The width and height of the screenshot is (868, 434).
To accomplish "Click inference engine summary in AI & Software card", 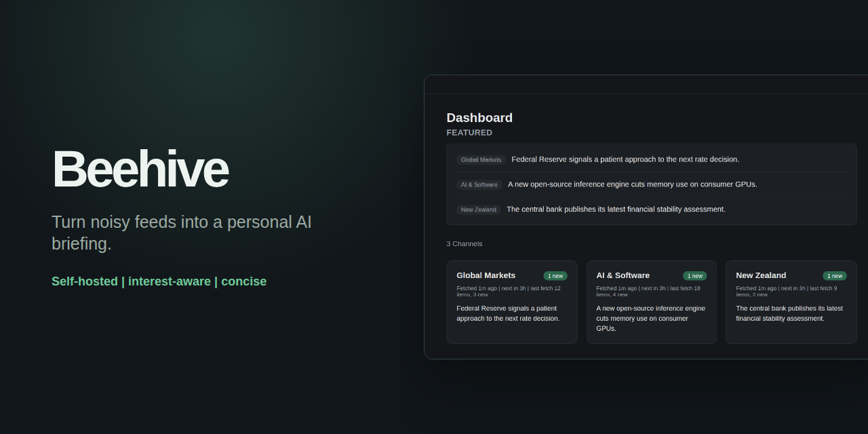I will pyautogui.click(x=650, y=318).
